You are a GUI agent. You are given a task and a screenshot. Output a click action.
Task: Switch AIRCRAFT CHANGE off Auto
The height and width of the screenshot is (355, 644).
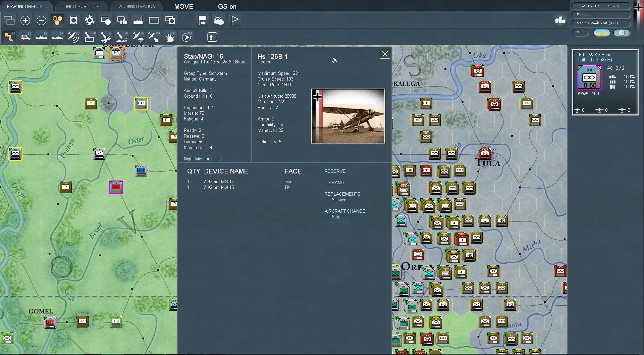tap(345, 211)
